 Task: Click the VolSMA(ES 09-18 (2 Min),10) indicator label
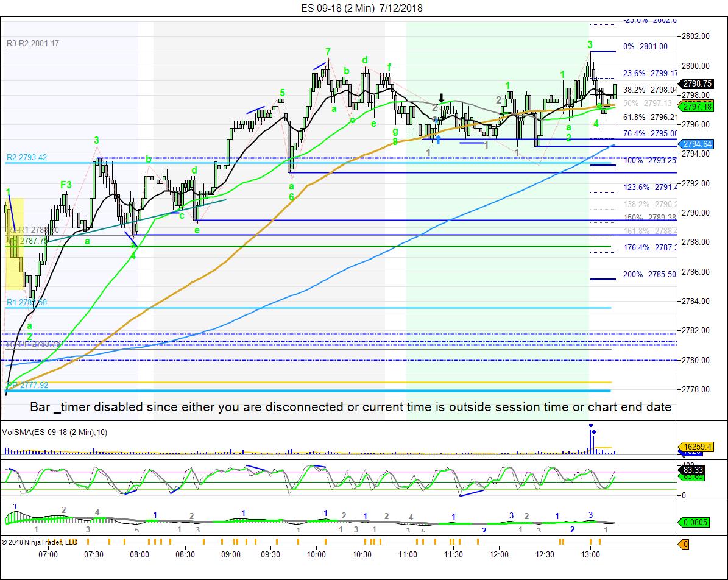[x=54, y=433]
